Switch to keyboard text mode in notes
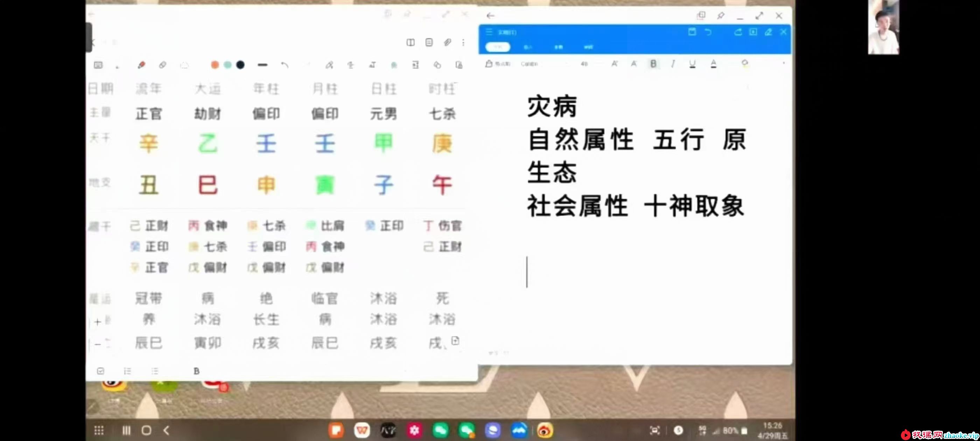Screen dimensions: 980x441 pos(98,65)
